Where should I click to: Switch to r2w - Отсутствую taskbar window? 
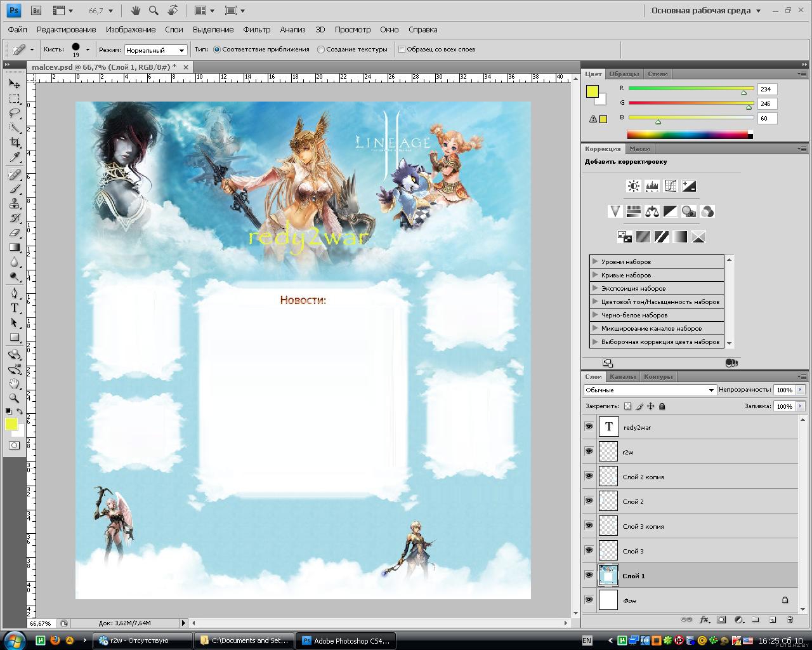point(143,640)
